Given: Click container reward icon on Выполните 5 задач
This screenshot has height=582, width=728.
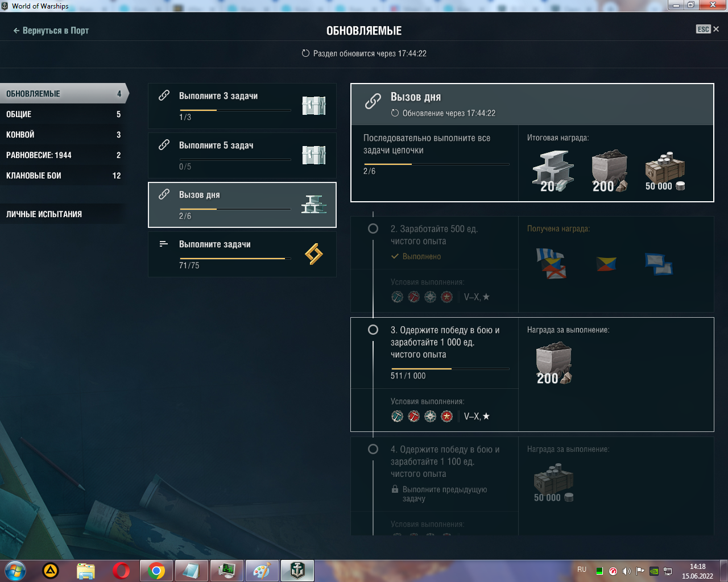Looking at the screenshot, I should pos(314,155).
